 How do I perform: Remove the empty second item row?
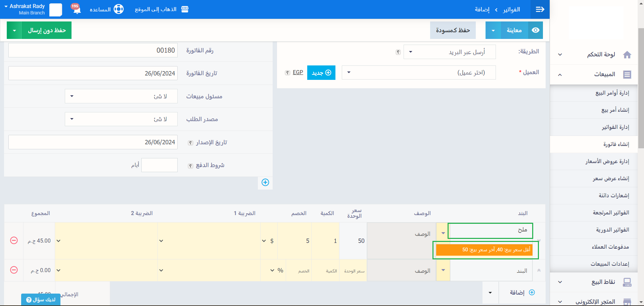14,270
